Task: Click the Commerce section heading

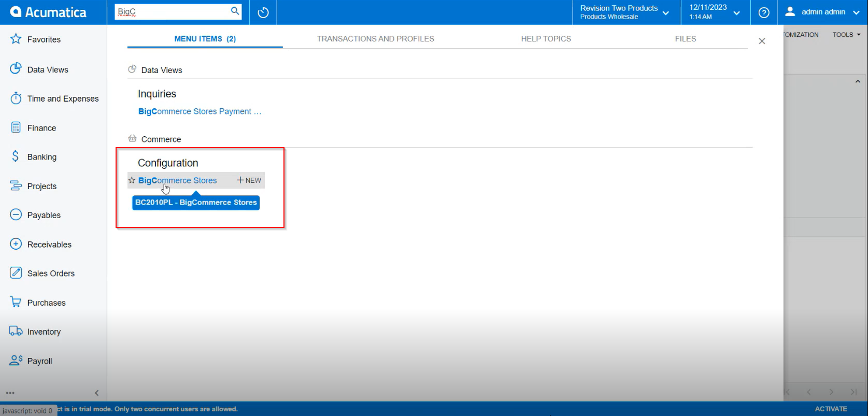Action: pos(161,139)
